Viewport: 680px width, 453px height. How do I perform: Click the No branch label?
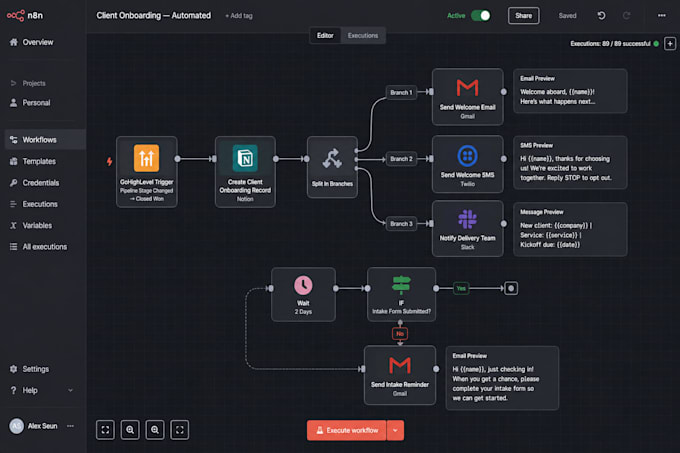tap(400, 334)
